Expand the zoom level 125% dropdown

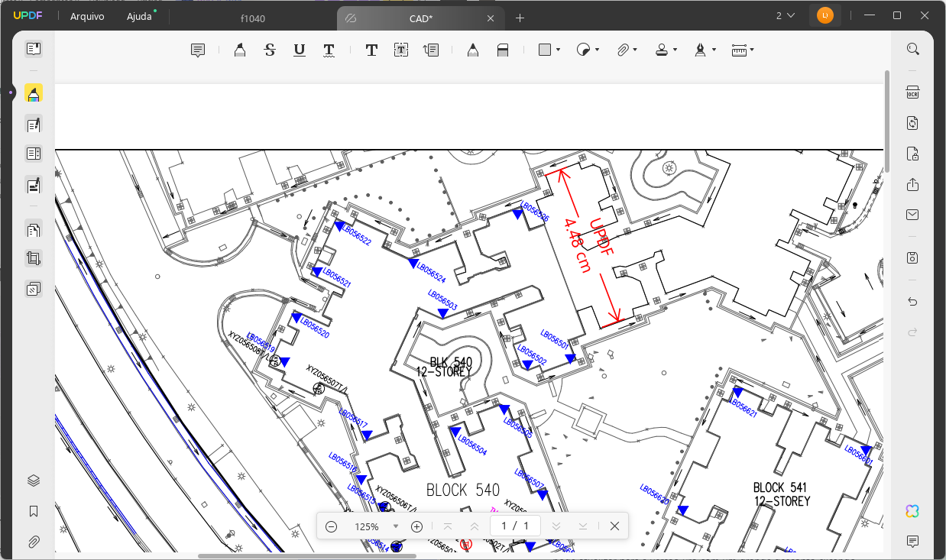pyautogui.click(x=396, y=526)
